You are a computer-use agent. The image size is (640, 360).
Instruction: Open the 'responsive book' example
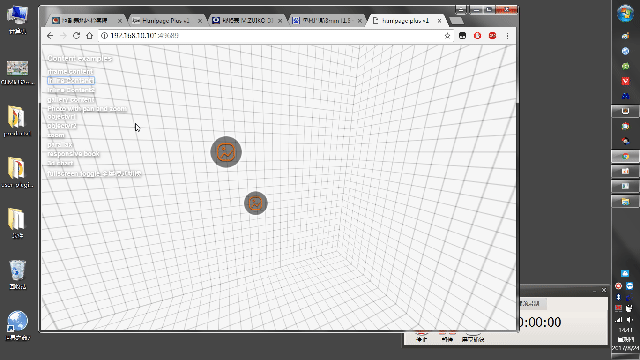click(x=73, y=153)
